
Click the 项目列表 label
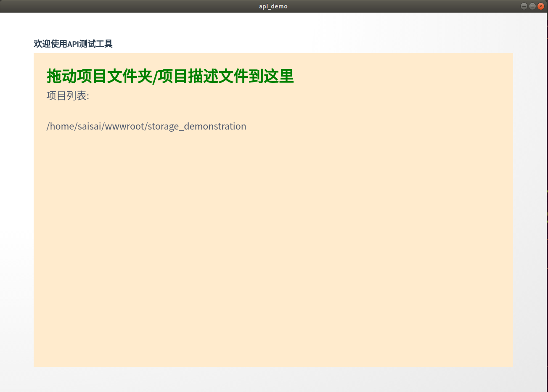[67, 96]
